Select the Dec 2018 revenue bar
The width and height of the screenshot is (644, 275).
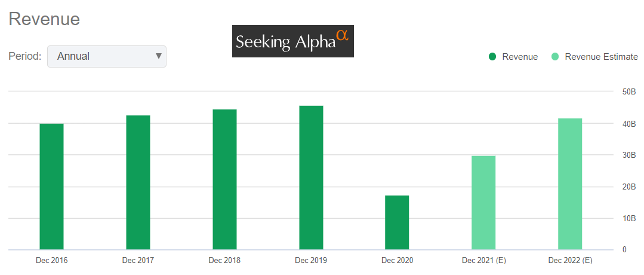tap(224, 179)
